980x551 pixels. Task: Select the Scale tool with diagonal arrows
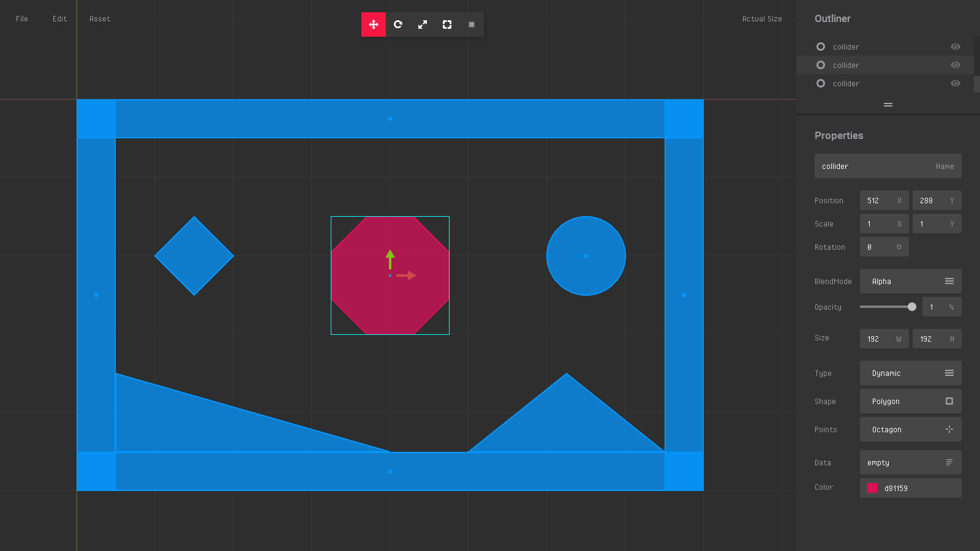pyautogui.click(x=423, y=24)
